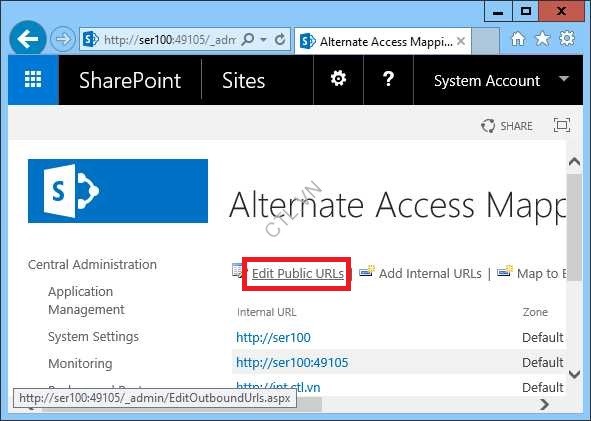This screenshot has height=421, width=591.
Task: Open the Favorites star icon
Action: tap(543, 38)
